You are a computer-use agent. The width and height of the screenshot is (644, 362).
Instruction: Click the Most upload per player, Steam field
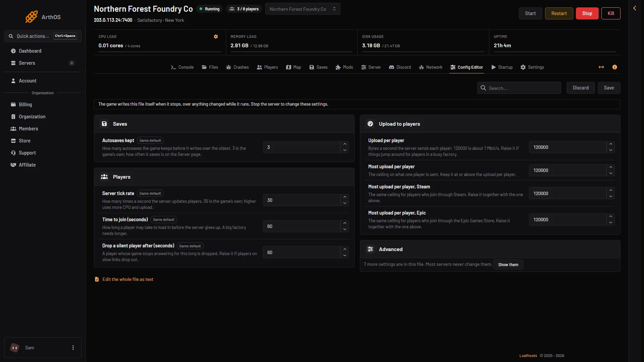click(568, 193)
